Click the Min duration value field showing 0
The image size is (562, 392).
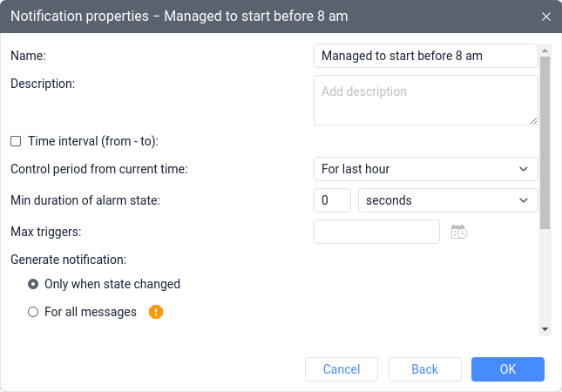(x=331, y=200)
